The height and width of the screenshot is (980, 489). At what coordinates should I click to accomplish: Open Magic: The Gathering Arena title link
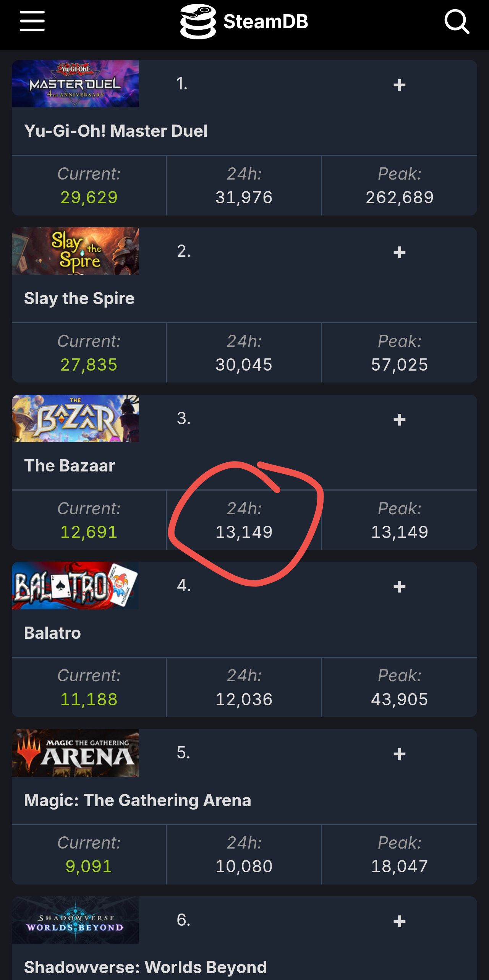click(x=138, y=800)
